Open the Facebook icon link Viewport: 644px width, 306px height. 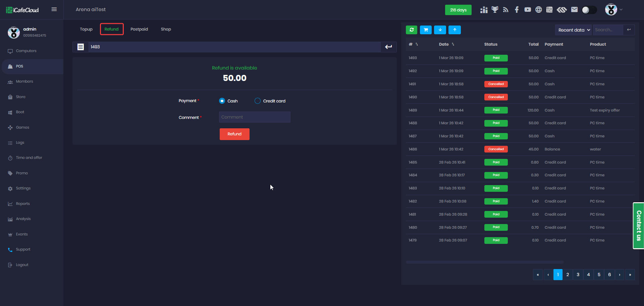[517, 10]
